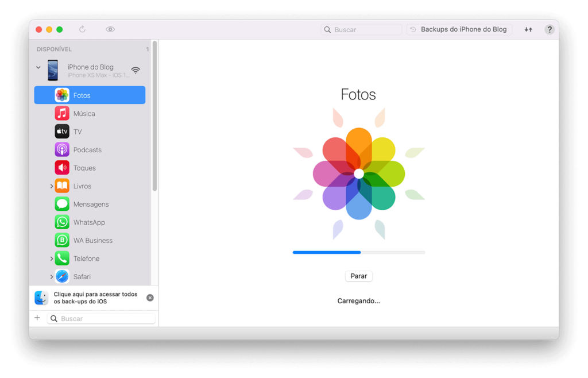
Task: Dismiss the iOS backups notice
Action: coord(150,298)
